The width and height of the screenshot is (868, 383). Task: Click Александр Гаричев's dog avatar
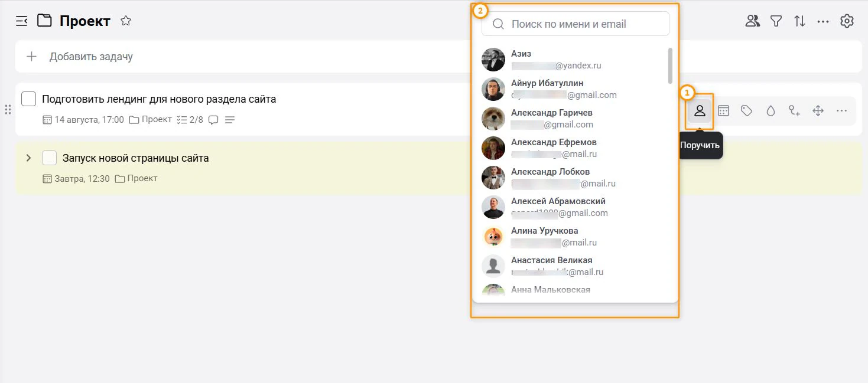[493, 119]
